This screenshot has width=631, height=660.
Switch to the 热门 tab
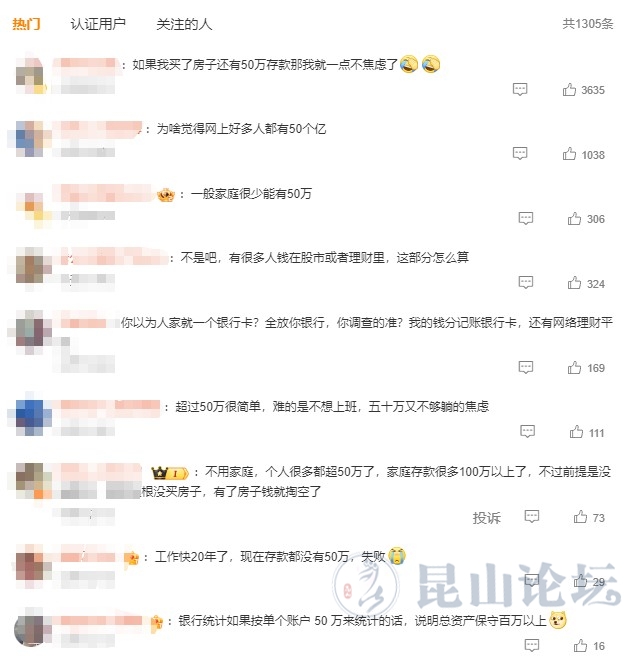pos(26,24)
